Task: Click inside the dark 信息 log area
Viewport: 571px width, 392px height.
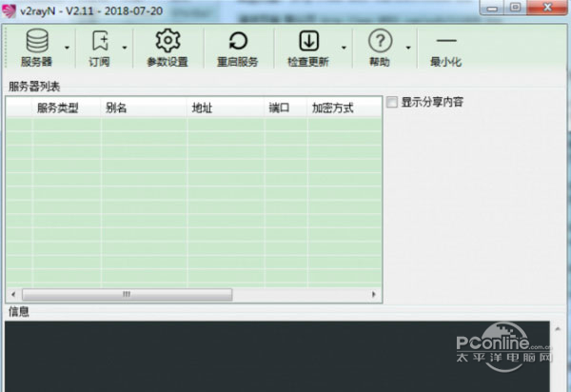Action: pyautogui.click(x=277, y=357)
